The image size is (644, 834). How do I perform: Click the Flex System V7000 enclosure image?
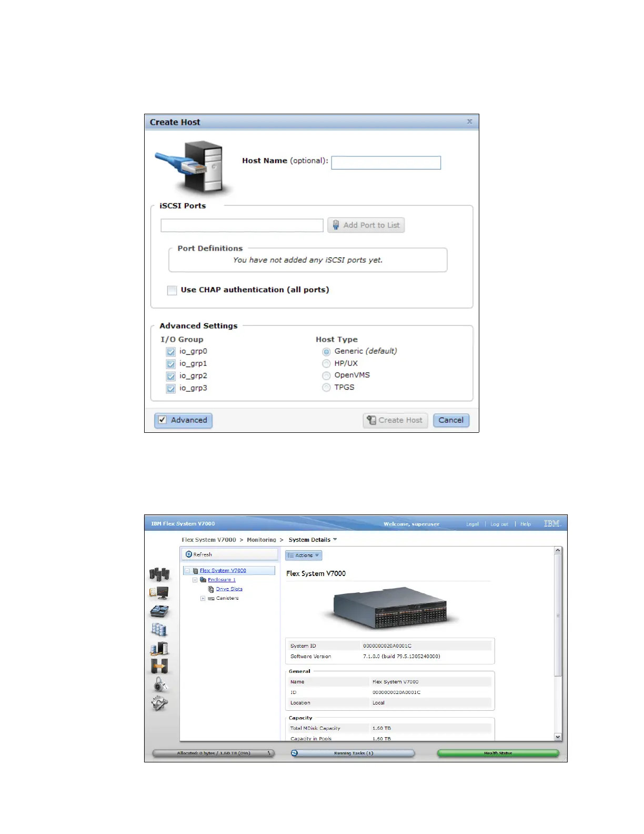pos(390,608)
